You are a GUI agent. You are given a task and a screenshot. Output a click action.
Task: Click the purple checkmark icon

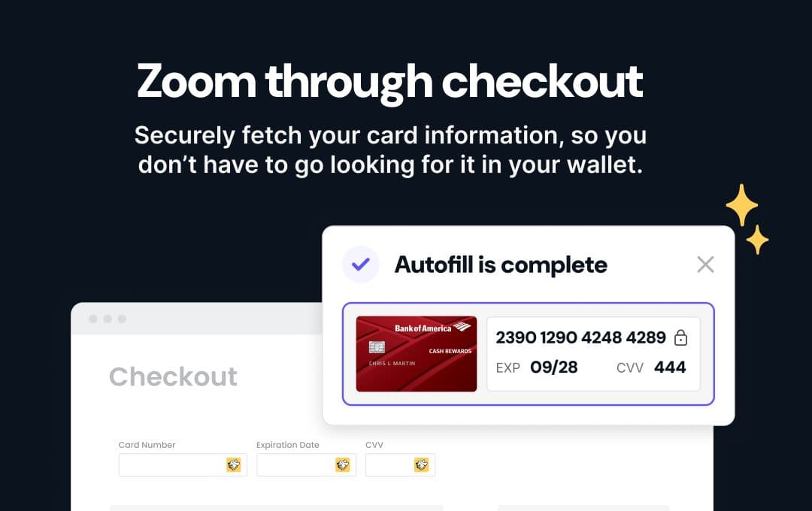(360, 265)
